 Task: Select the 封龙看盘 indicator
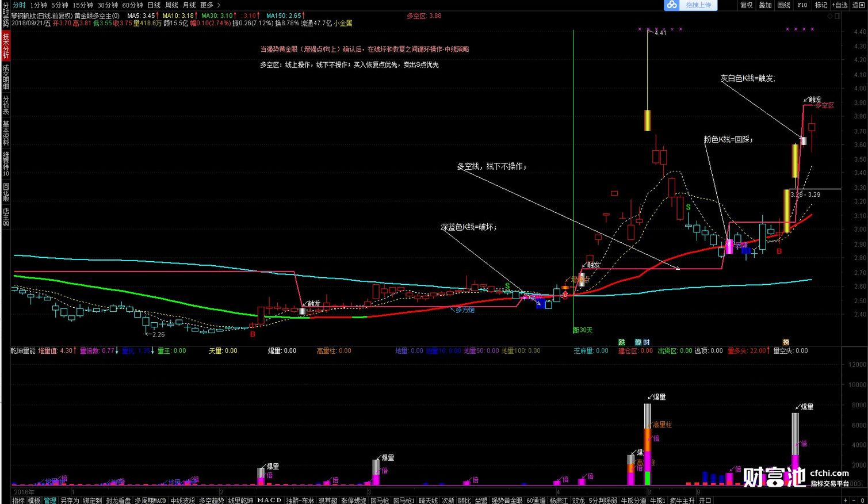(118, 501)
